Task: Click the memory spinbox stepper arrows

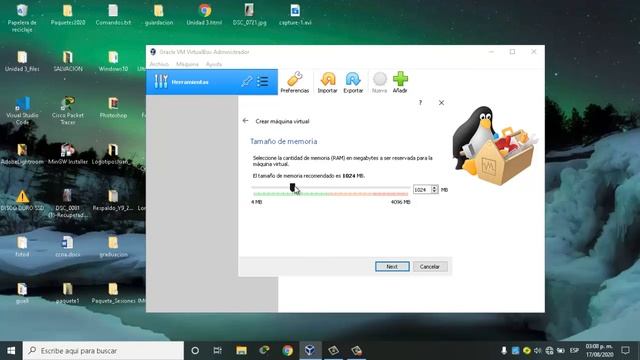Action: (x=435, y=189)
